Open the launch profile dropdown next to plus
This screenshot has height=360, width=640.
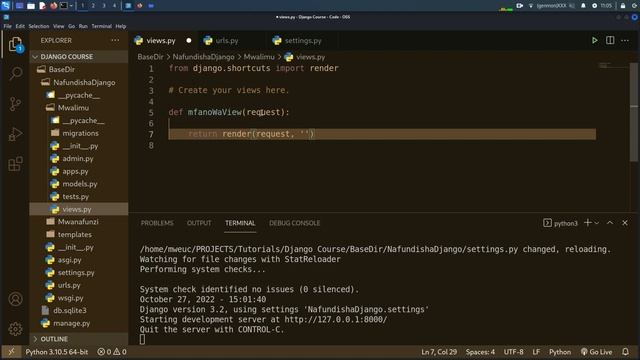pyautogui.click(x=597, y=223)
